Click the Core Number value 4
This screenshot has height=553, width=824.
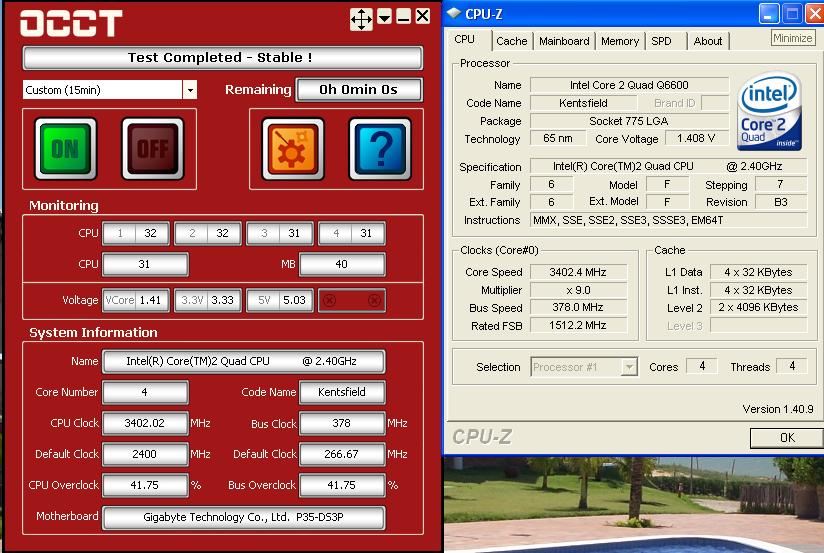tap(145, 392)
